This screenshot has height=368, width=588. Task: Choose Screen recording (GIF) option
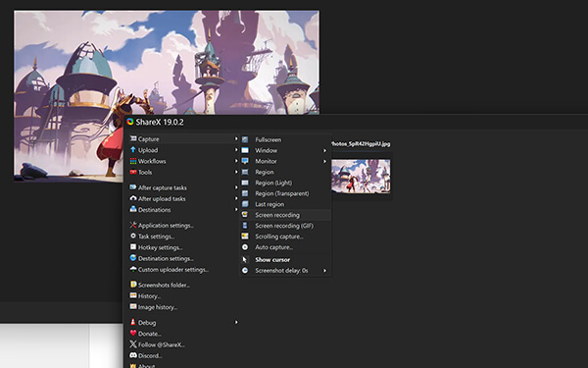(285, 226)
